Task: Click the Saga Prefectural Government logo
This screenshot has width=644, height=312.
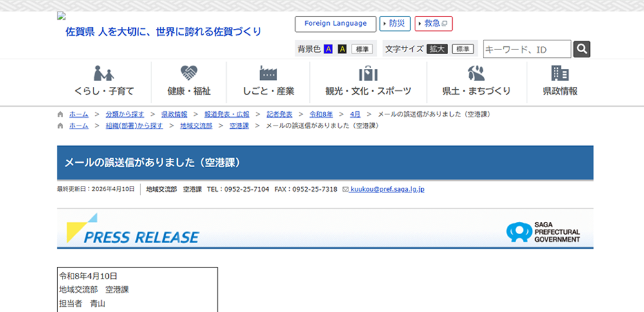Action: (543, 232)
